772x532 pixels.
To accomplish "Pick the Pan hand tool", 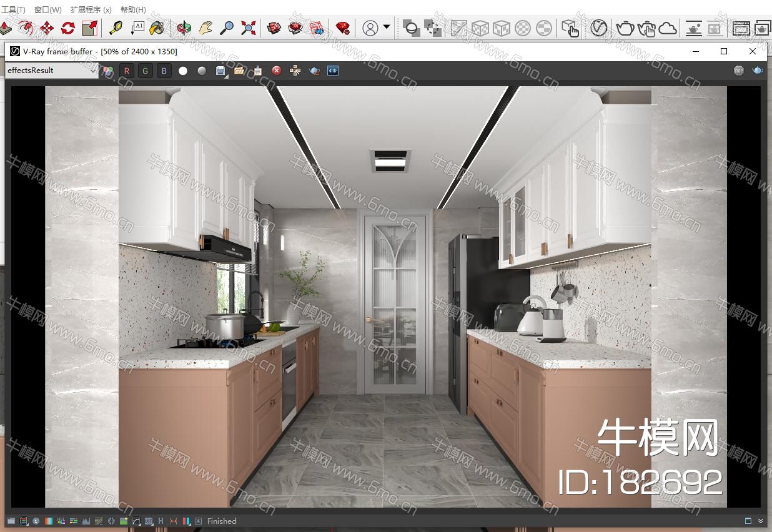I will click(205, 27).
